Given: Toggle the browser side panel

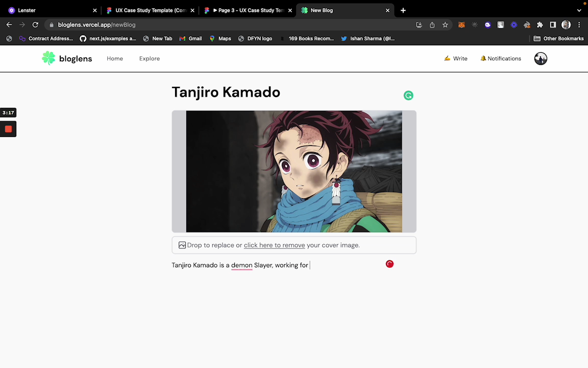Looking at the screenshot, I should [x=553, y=25].
